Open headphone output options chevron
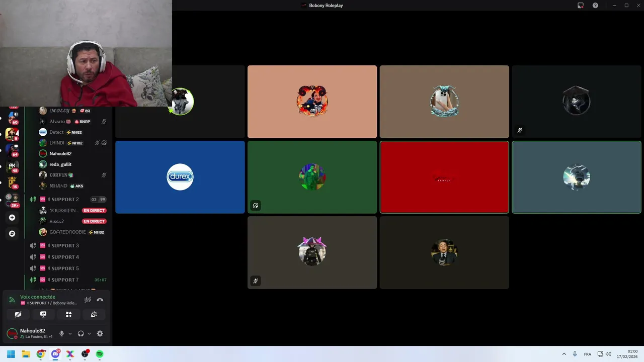Screen dimensions: 644x362 point(89,333)
